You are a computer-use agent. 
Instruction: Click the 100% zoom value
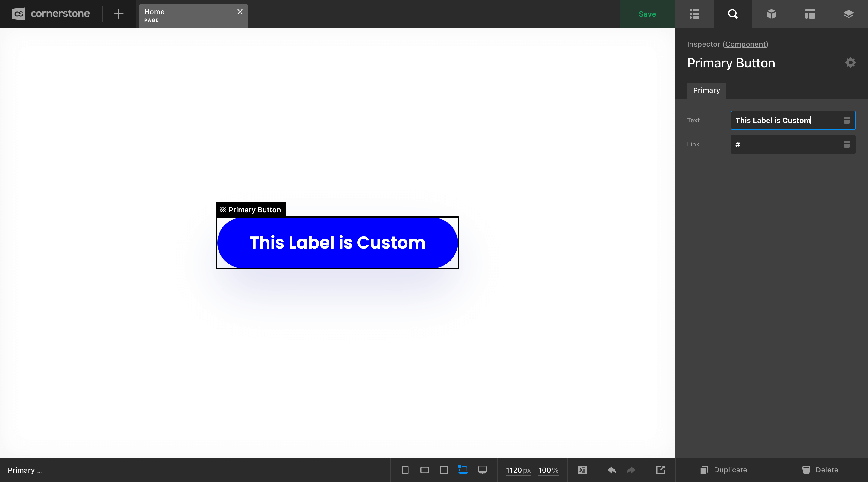click(x=548, y=470)
